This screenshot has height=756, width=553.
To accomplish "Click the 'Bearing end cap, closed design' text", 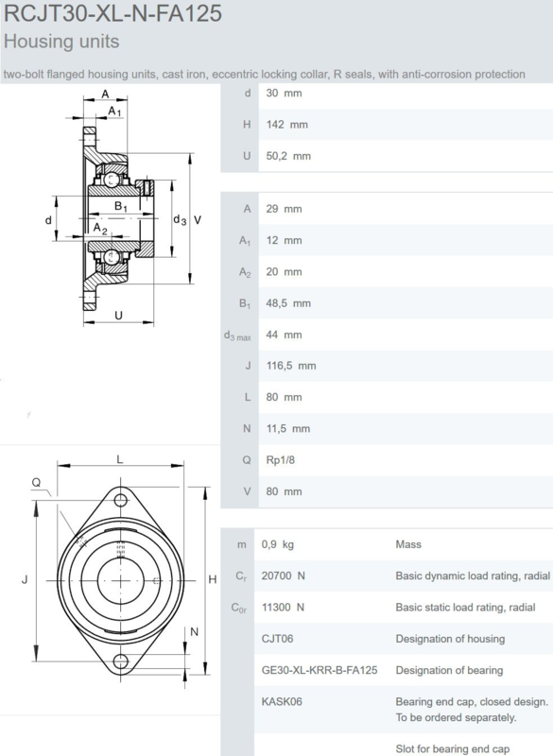I will [472, 701].
